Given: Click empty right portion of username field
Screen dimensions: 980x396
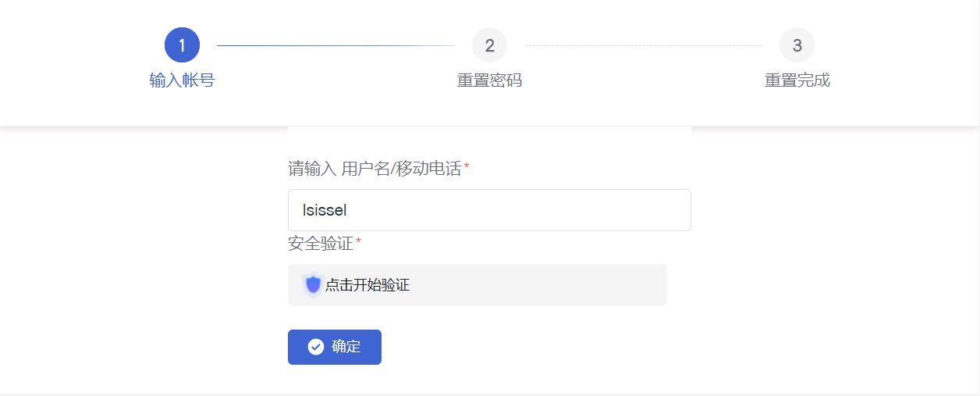Looking at the screenshot, I should tap(546, 210).
